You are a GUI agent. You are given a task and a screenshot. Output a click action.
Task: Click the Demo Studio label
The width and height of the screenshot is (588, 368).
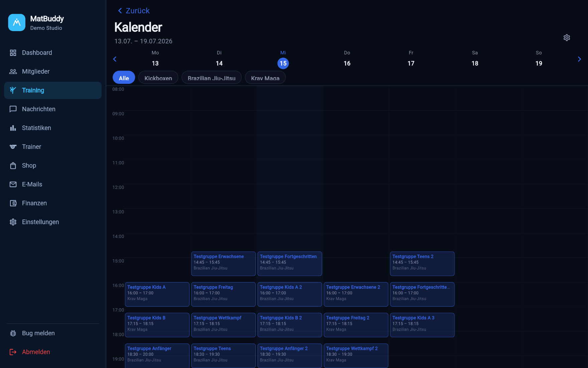[x=46, y=28]
